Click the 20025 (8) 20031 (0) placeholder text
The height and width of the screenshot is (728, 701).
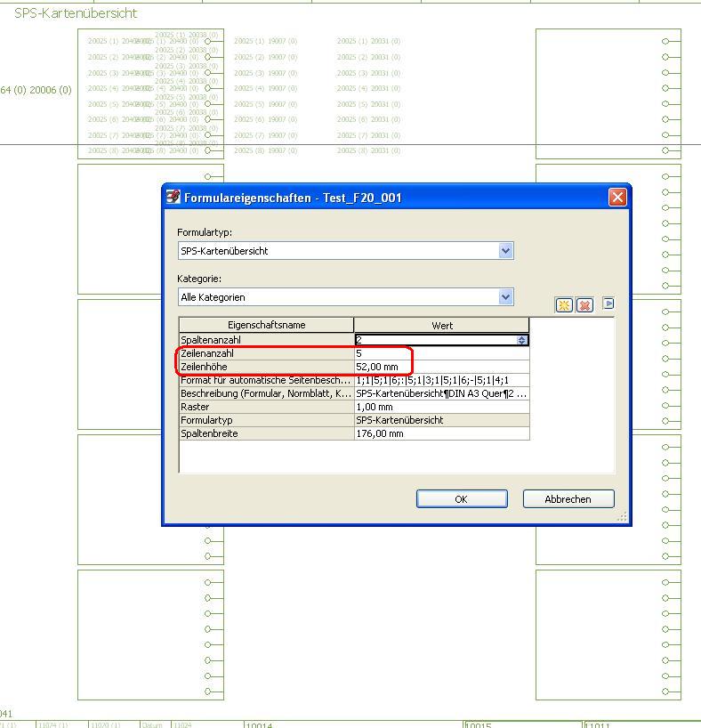click(x=368, y=150)
